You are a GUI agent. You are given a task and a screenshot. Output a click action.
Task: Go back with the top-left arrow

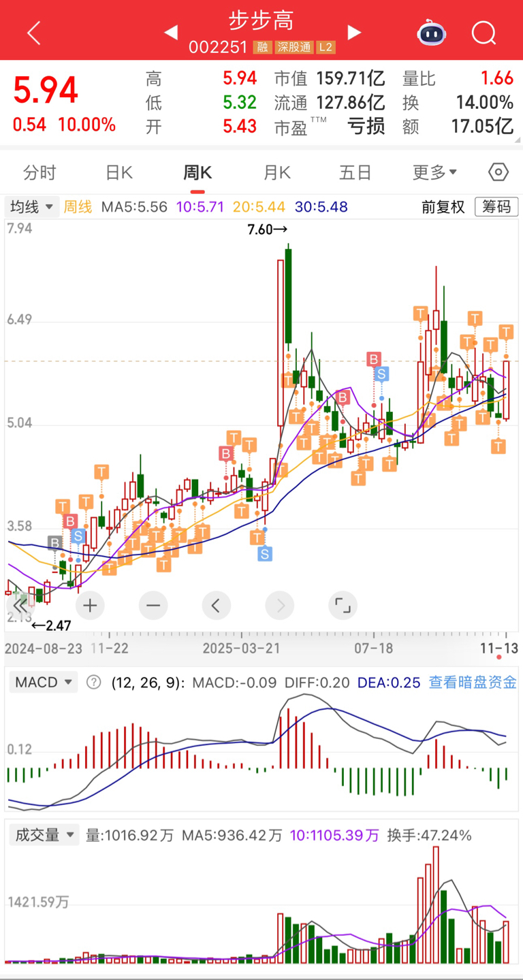click(34, 32)
